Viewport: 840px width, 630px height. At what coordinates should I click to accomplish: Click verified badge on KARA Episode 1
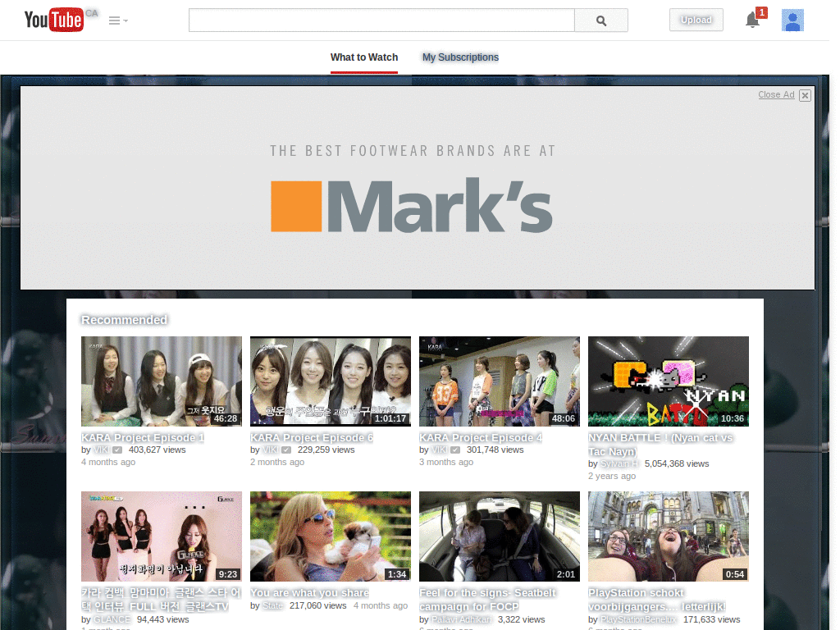click(117, 450)
